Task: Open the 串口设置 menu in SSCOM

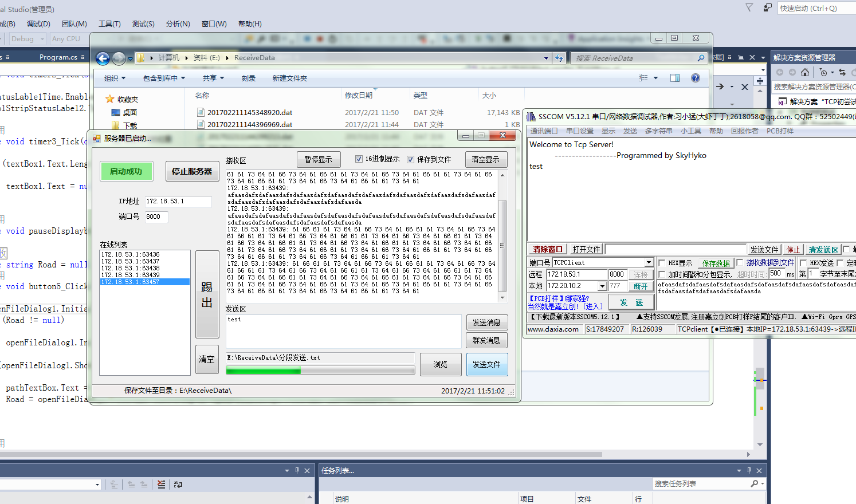Action: pyautogui.click(x=580, y=131)
